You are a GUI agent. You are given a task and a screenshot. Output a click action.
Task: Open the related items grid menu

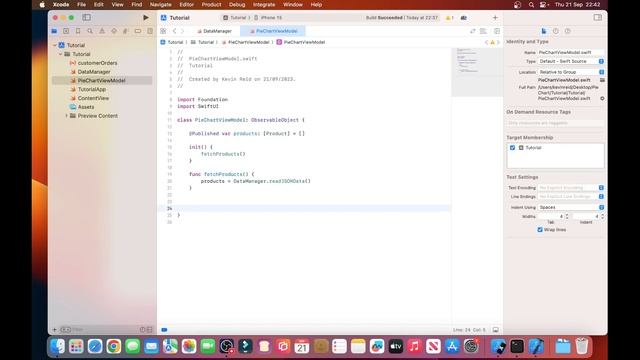(x=163, y=31)
